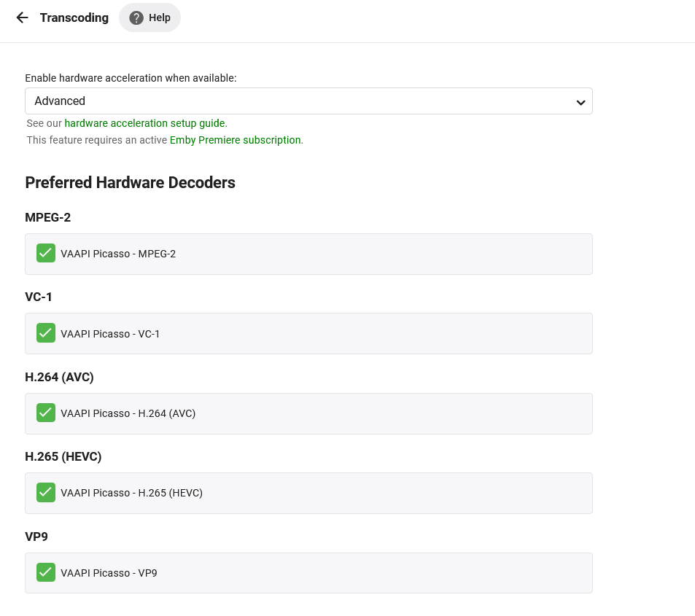The height and width of the screenshot is (616, 695).
Task: Click the H.265 (HEVC) section heading
Action: pyautogui.click(x=63, y=456)
